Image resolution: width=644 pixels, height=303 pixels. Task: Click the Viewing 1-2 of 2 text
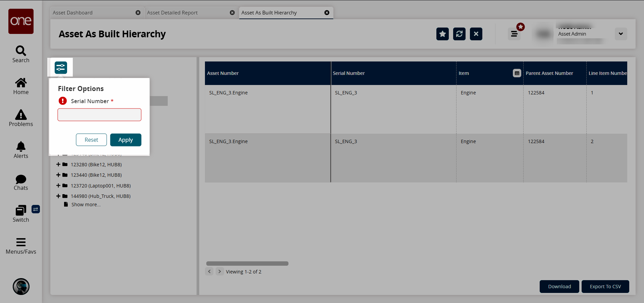point(244,272)
